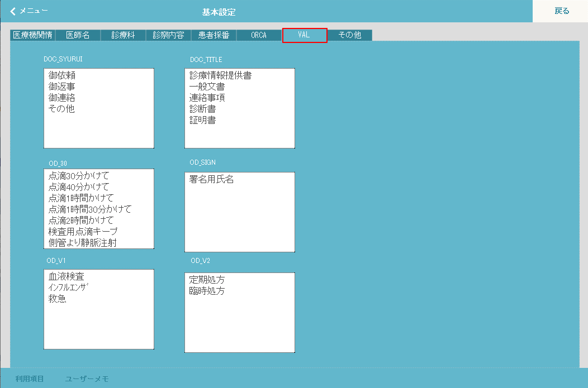Click 点滴30分かけて in the OD_30 list
Image resolution: width=588 pixels, height=388 pixels.
pos(78,176)
